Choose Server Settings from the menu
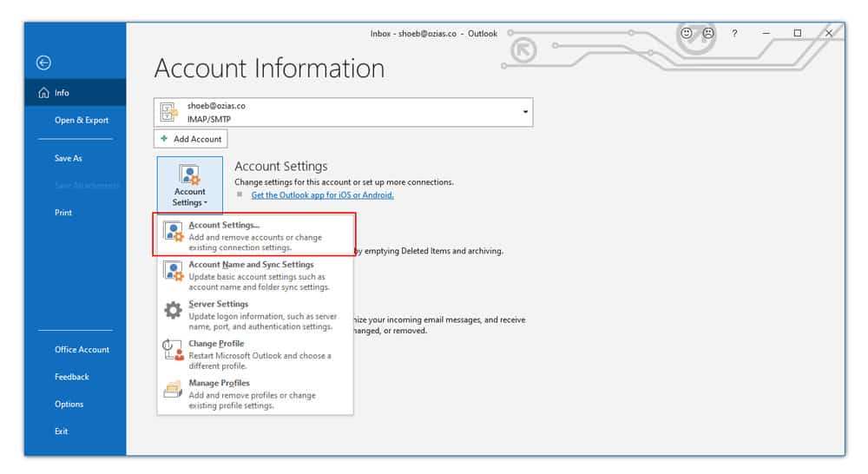The image size is (868, 474). [x=255, y=314]
